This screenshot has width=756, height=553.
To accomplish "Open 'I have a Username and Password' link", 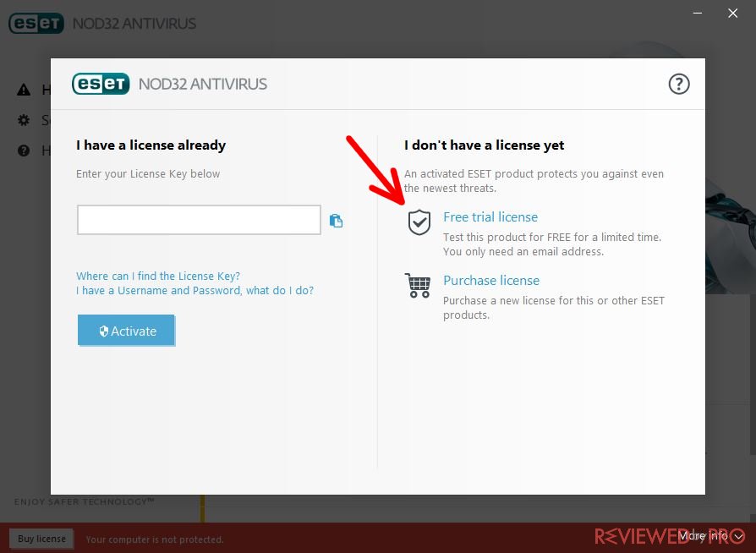I will (194, 291).
